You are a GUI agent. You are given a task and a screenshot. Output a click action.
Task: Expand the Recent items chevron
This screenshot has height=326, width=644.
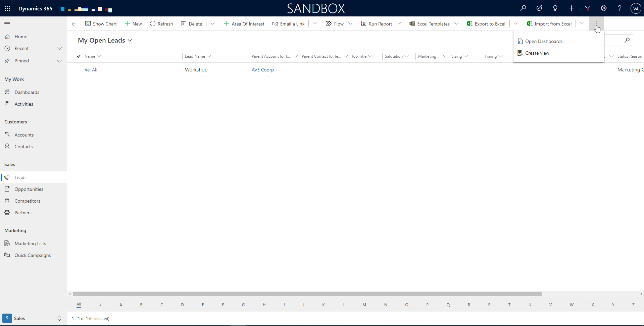(59, 48)
